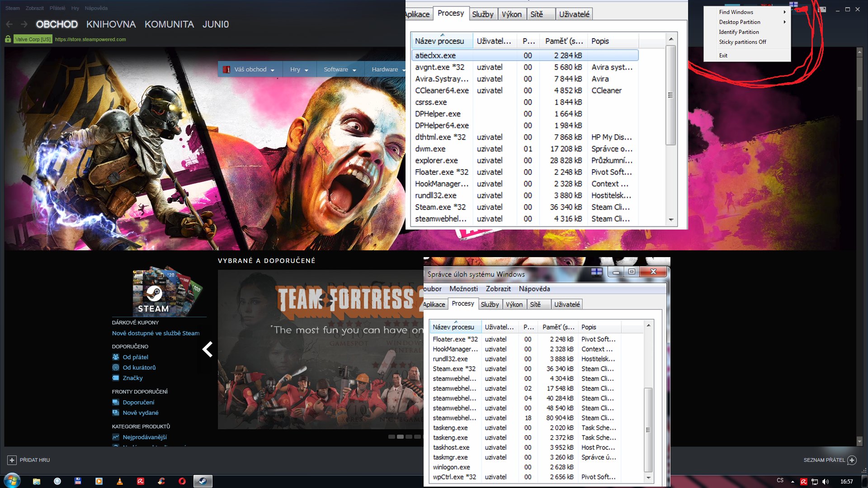Viewport: 868px width, 488px height.
Task: Open VLC media player from taskbar
Action: coord(120,481)
